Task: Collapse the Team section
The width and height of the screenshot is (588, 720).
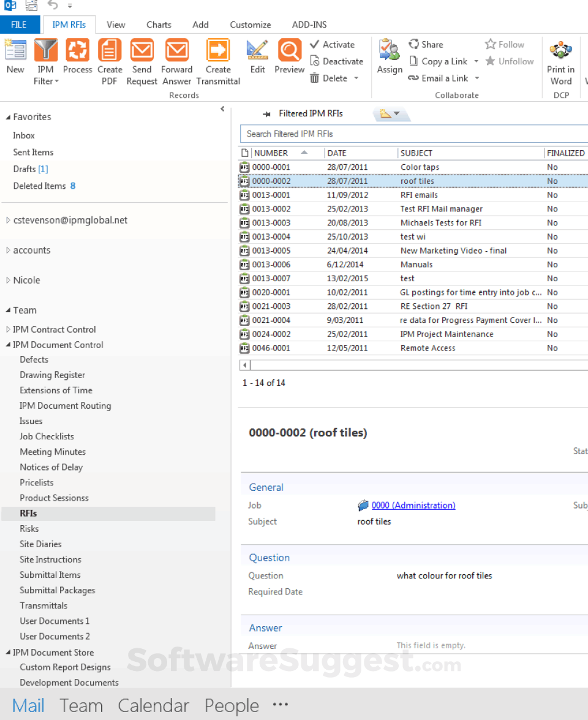Action: coord(8,311)
